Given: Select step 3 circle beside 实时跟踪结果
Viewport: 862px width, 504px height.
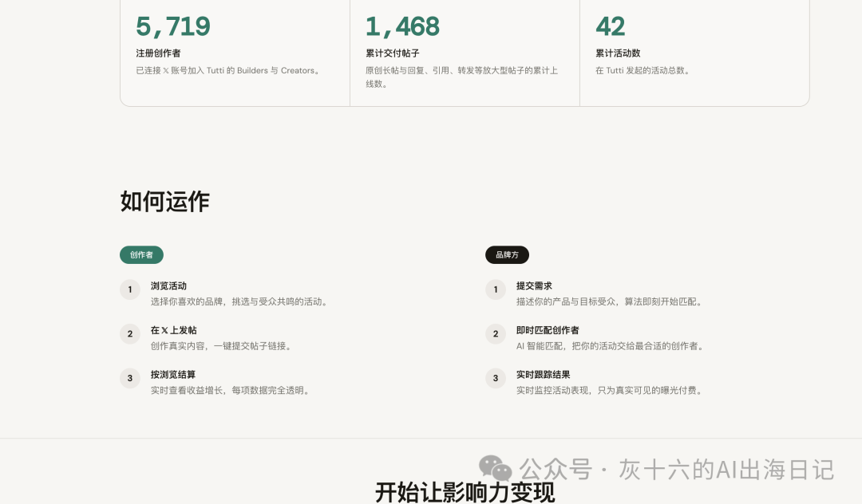Looking at the screenshot, I should [x=496, y=378].
